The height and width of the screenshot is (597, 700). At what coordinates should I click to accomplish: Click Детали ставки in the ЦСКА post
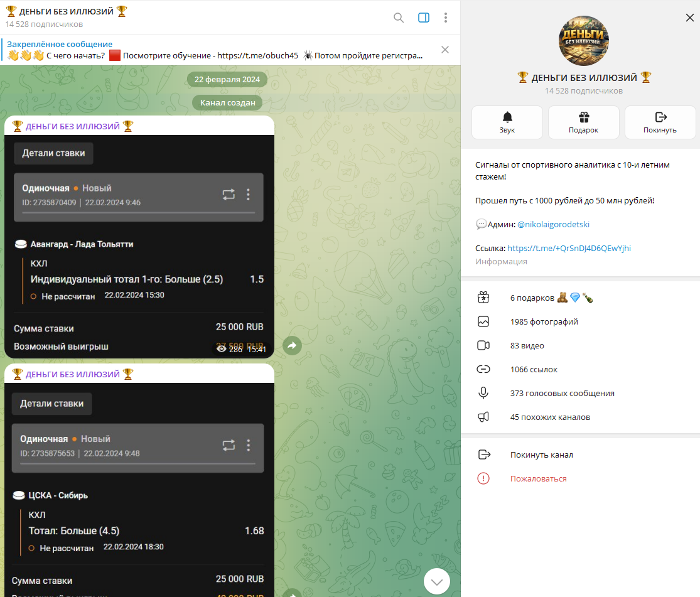51,404
